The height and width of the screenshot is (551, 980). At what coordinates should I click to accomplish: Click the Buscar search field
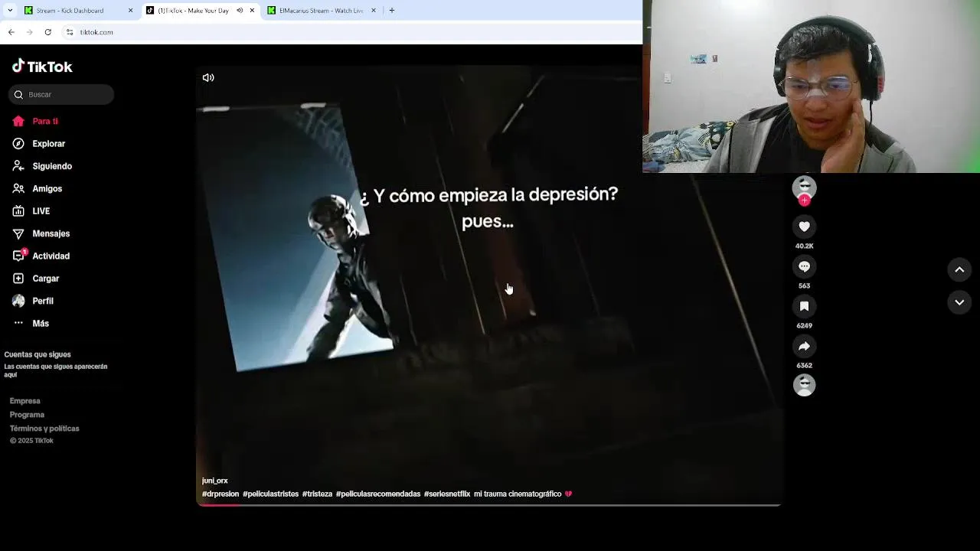pyautogui.click(x=61, y=94)
